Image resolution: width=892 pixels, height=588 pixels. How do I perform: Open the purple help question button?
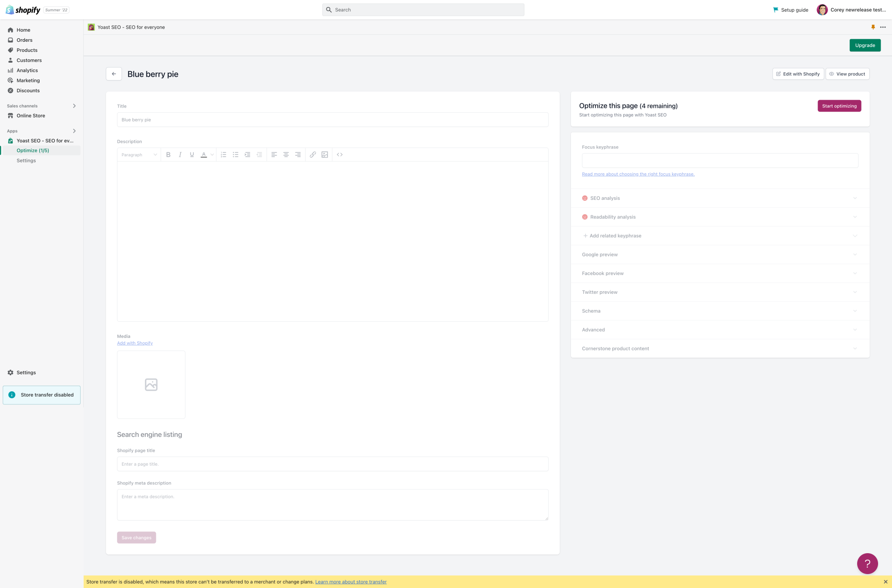coord(867,564)
